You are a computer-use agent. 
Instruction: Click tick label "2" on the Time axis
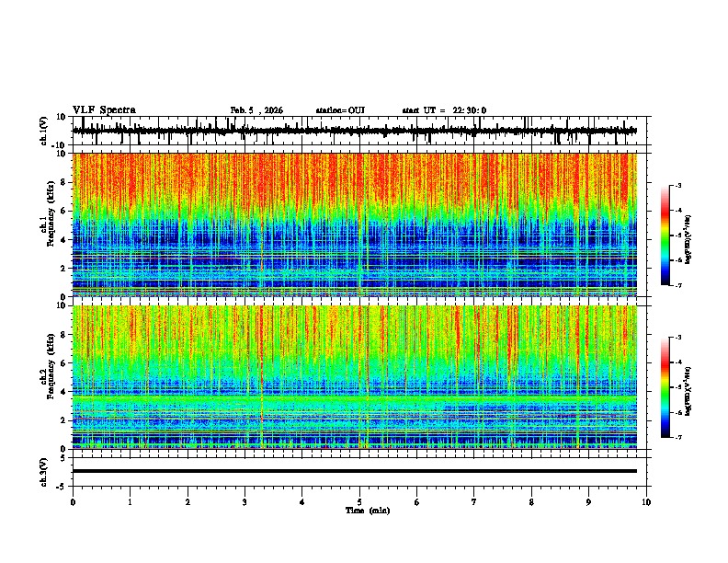point(188,502)
